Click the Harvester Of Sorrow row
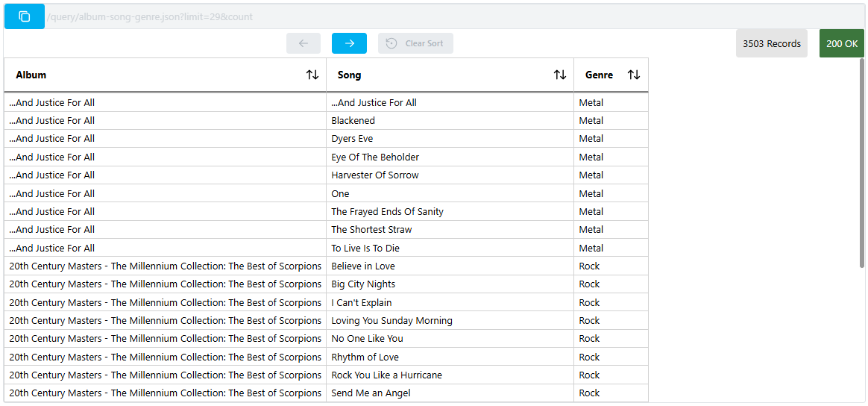This screenshot has width=868, height=406. pyautogui.click(x=375, y=175)
